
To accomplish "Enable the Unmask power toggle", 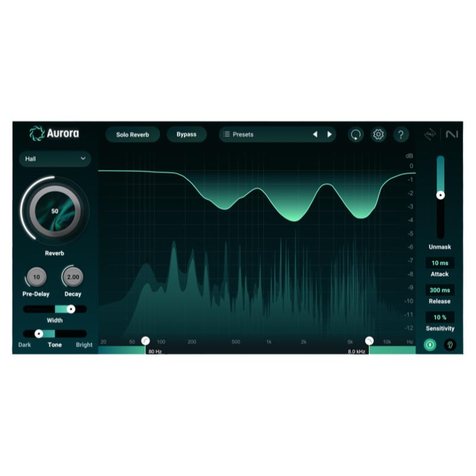I will tap(429, 345).
